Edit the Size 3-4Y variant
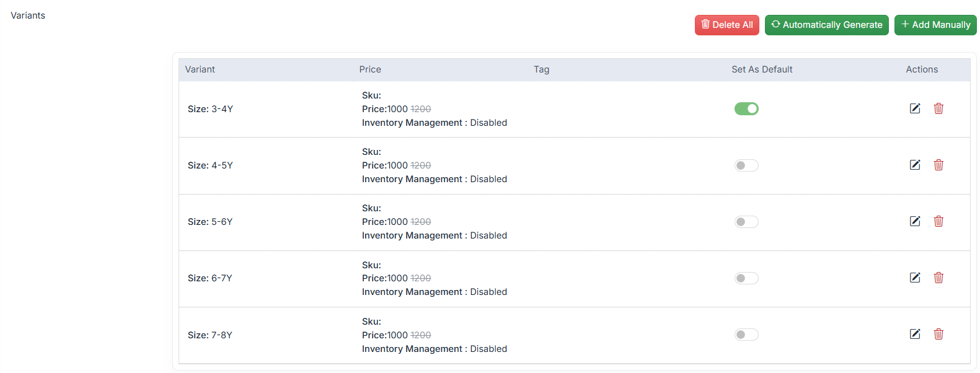The width and height of the screenshot is (980, 373). coord(914,108)
